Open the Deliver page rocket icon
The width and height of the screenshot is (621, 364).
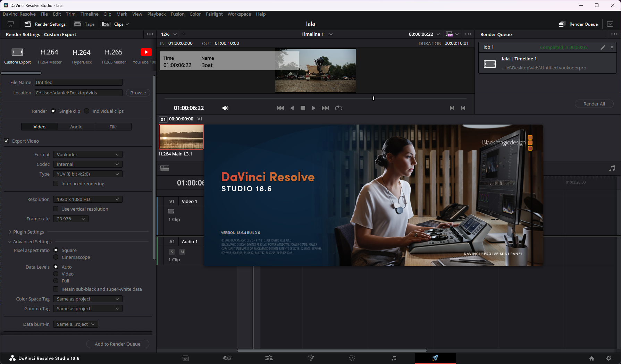tap(435, 358)
